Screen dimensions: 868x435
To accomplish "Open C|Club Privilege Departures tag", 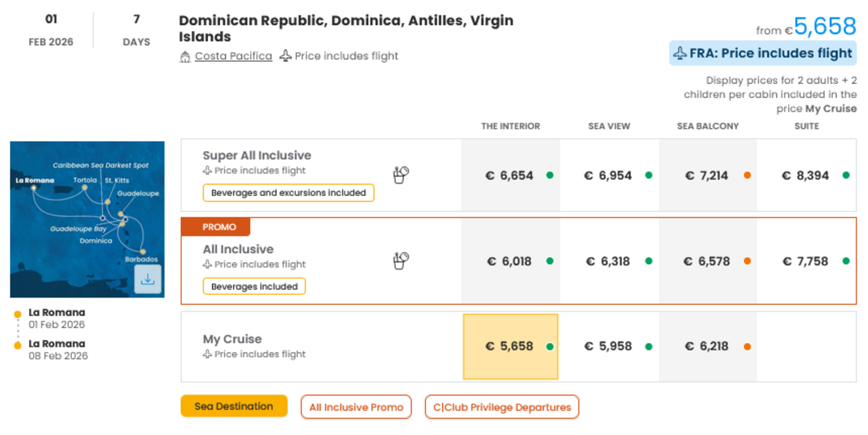I will point(502,407).
